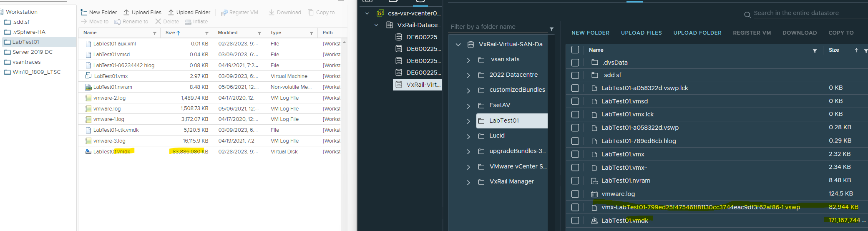868x231 pixels.
Task: Click vmx-LabTest01 vswp file name
Action: (x=701, y=207)
